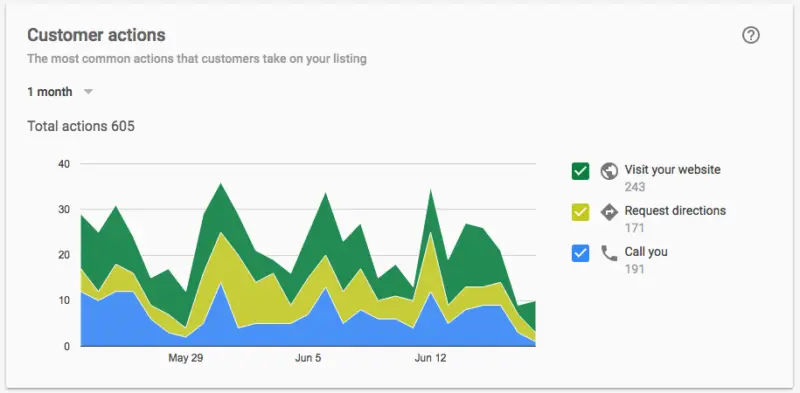Select the Request directions legend label
Viewport: 800px width, 393px height.
[675, 210]
